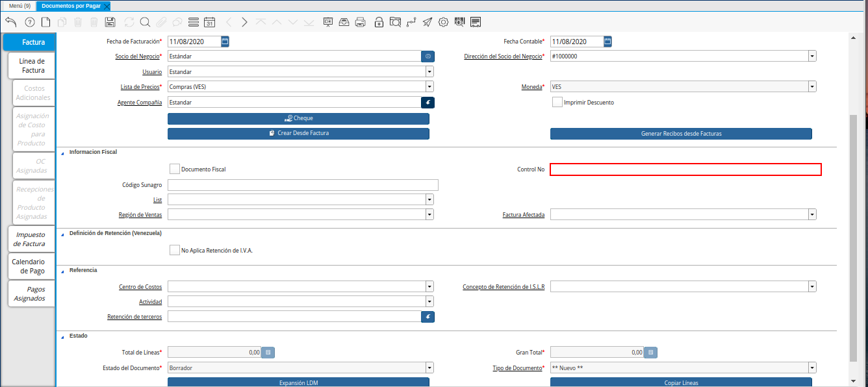Enable the Documento Fiscal checkbox
This screenshot has width=868, height=387.
174,169
